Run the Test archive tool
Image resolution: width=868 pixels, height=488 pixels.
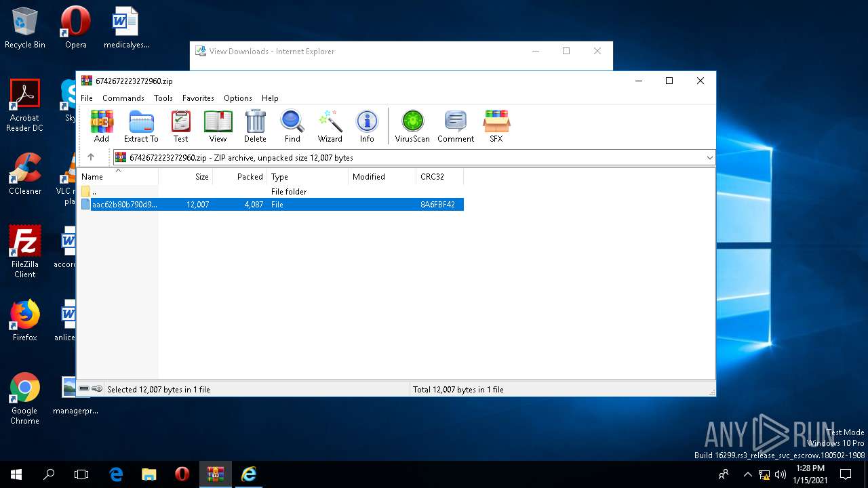click(x=180, y=126)
